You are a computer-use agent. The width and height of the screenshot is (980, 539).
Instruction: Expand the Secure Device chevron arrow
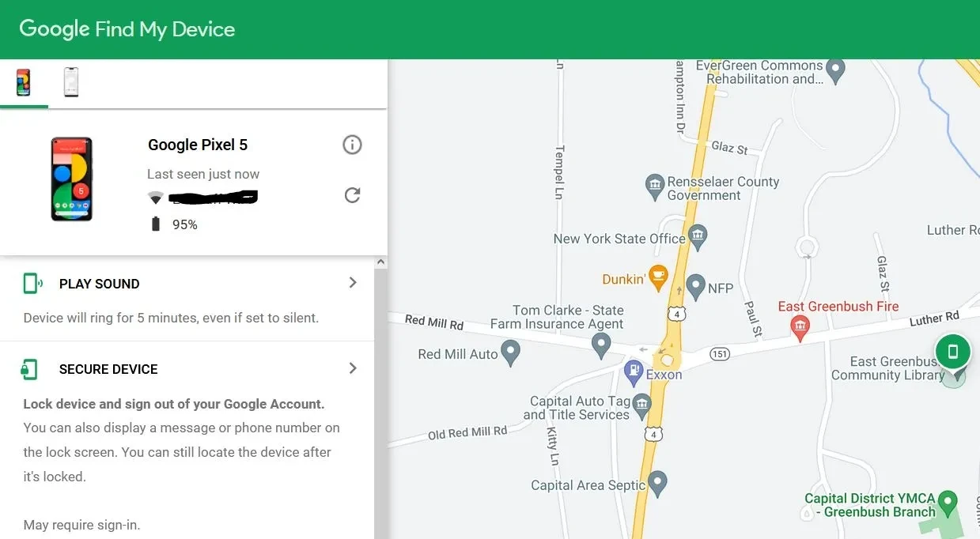tap(353, 367)
